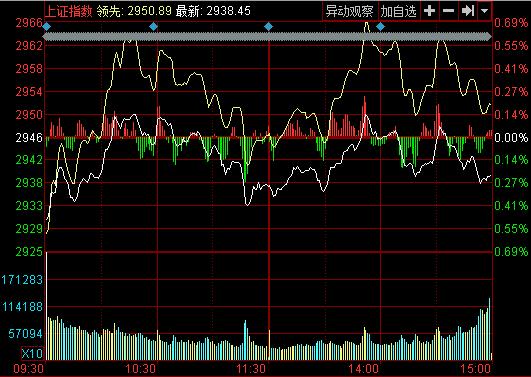Image resolution: width=531 pixels, height=377 pixels.
Task: Click the 2946 baseline price label
Action: [x=29, y=138]
